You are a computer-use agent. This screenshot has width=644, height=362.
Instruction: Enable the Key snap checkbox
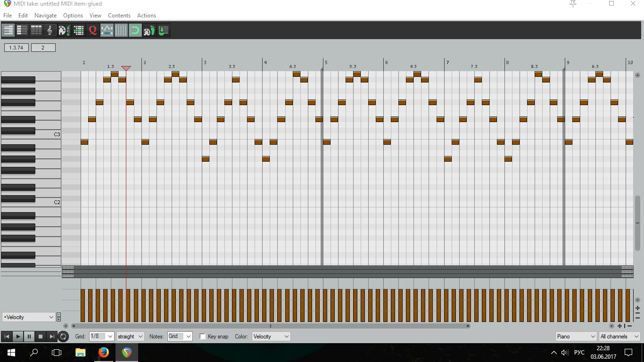[x=203, y=337]
